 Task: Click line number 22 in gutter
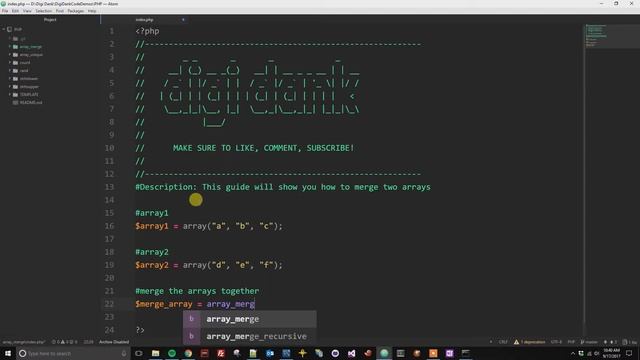point(109,304)
